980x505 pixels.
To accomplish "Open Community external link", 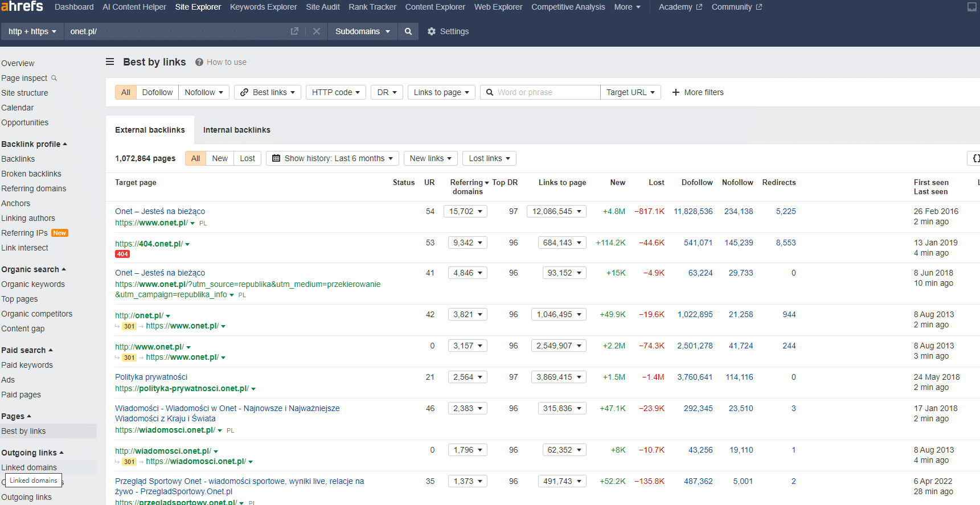I will (x=737, y=7).
